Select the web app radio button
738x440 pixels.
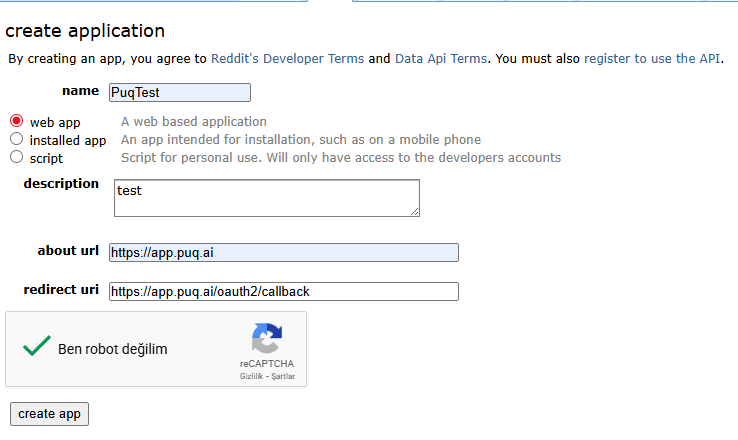click(x=17, y=121)
